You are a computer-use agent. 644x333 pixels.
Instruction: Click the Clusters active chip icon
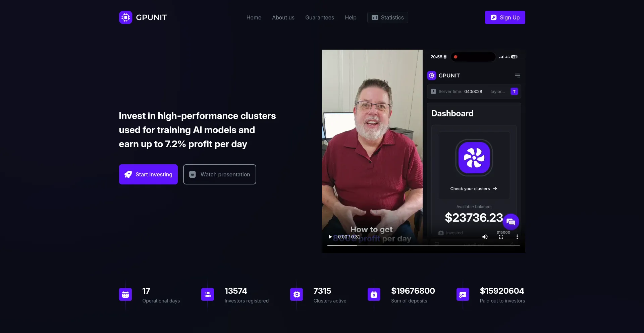tap(297, 295)
